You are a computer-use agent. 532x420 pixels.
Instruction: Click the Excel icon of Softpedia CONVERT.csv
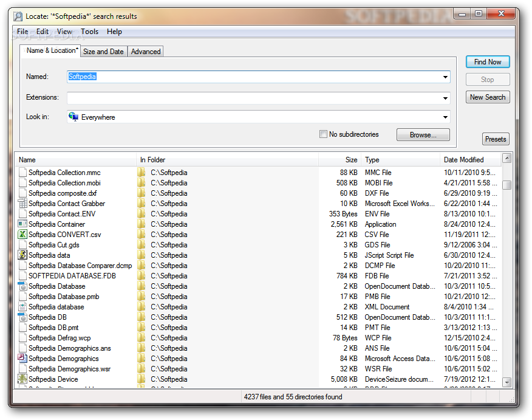[x=22, y=234]
